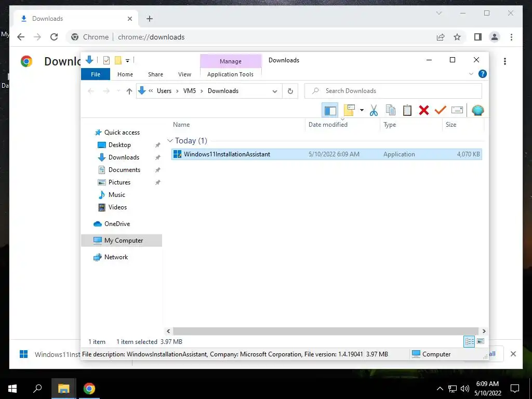Click Downloads in the address breadcrumb
532x399 pixels.
click(x=223, y=91)
